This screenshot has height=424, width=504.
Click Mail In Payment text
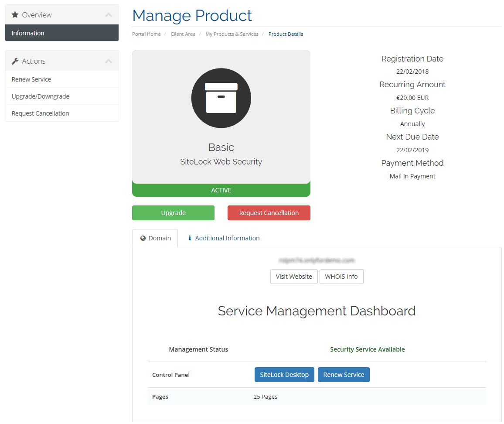pyautogui.click(x=412, y=176)
